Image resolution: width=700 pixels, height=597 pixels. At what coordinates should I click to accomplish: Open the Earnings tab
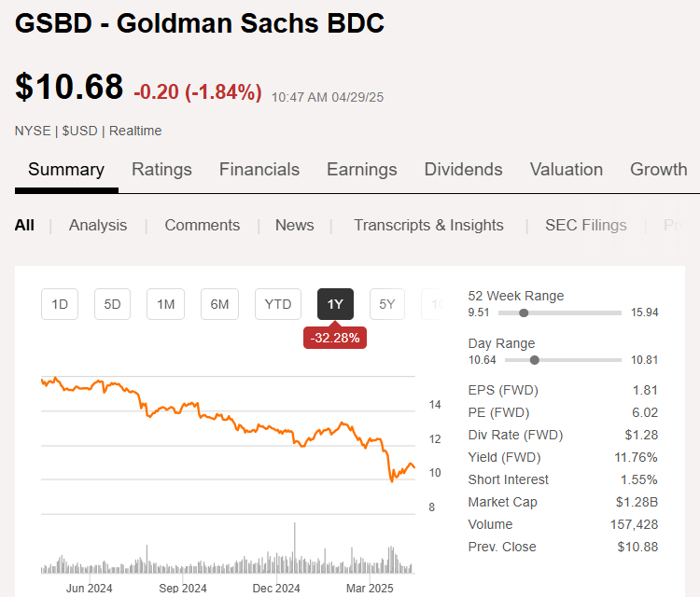click(361, 170)
